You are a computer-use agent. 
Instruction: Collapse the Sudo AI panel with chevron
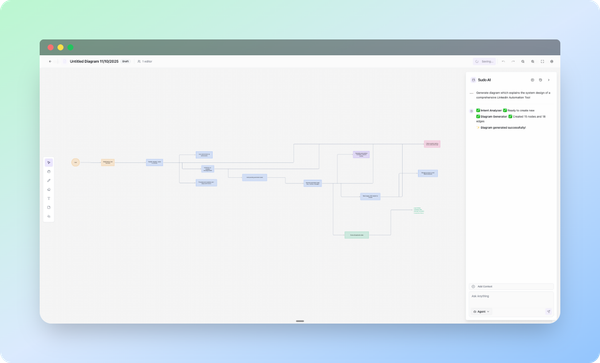pyautogui.click(x=549, y=80)
